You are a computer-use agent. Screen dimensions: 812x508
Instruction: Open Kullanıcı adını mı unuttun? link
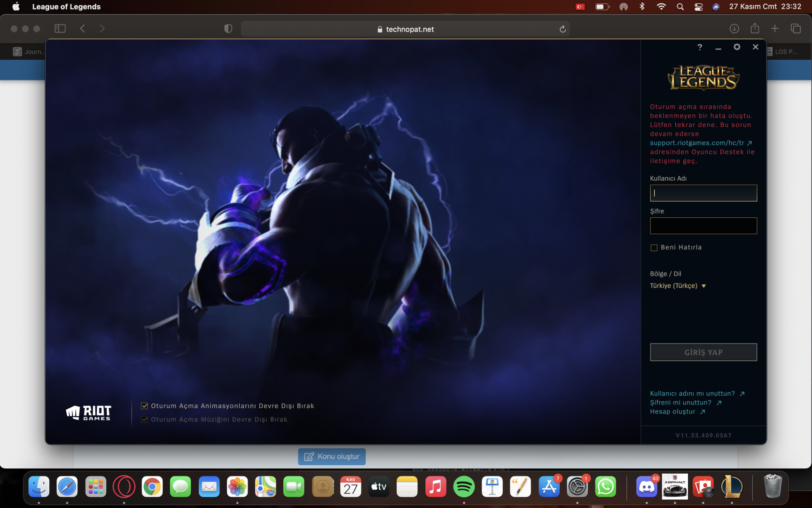[x=697, y=394]
